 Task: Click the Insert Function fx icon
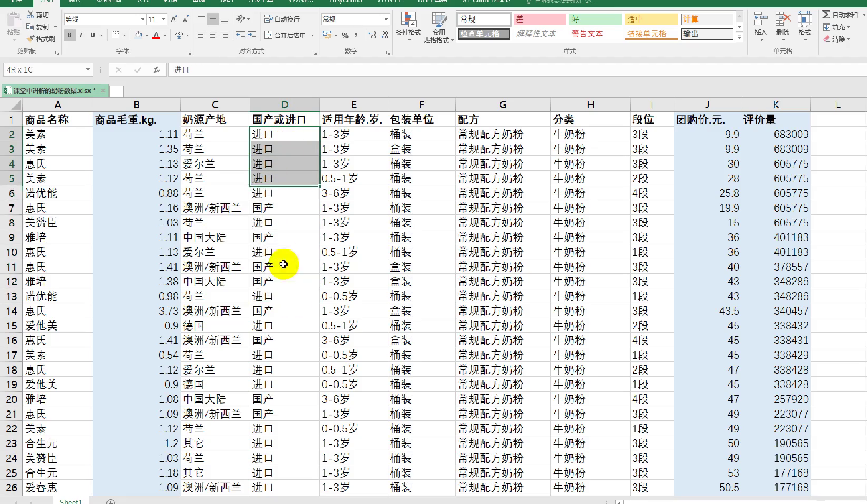[157, 70]
